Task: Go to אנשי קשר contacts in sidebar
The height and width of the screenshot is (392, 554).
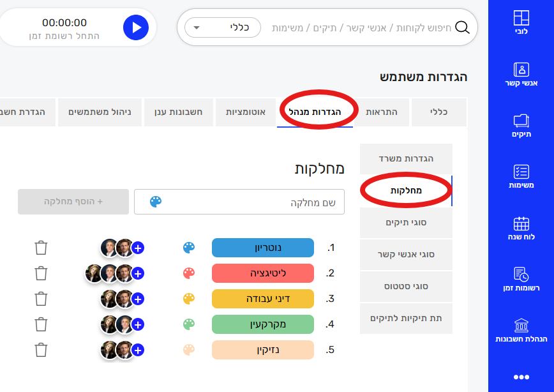Action: 521,74
